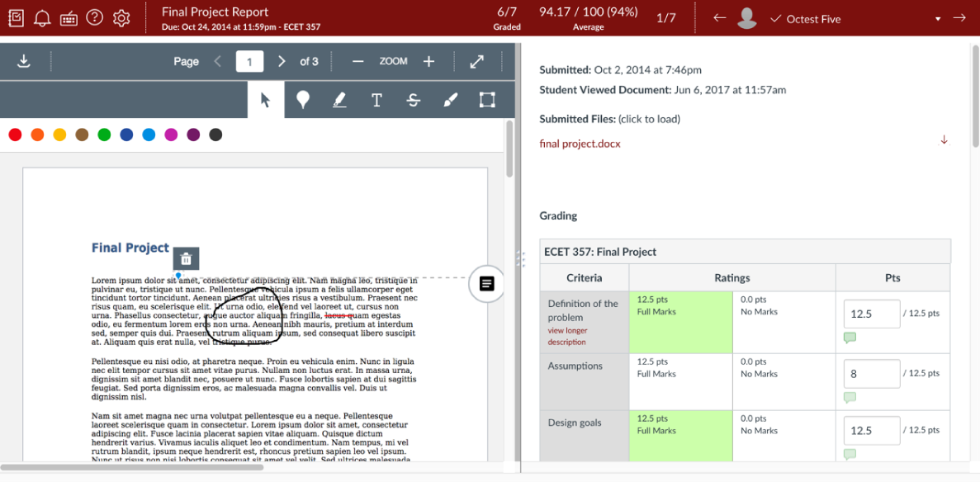Viewport: 980px width, 482px height.
Task: Go to previous student arrow
Action: tap(719, 18)
